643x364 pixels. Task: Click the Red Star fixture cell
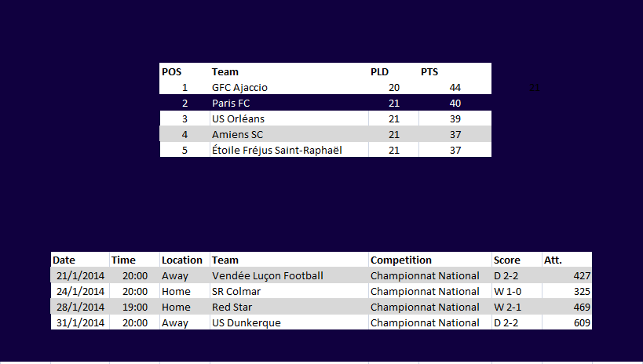(x=289, y=307)
